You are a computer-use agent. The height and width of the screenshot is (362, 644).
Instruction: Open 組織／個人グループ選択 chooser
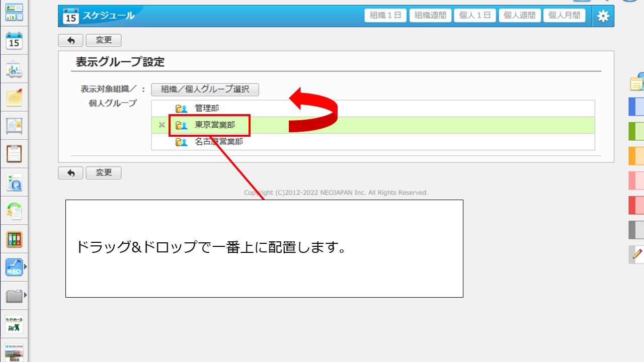(205, 89)
